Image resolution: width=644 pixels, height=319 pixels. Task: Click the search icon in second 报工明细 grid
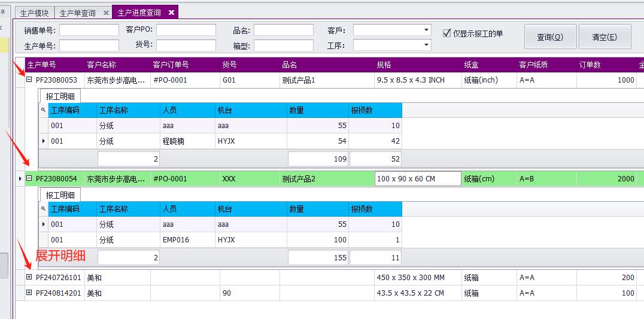(43, 209)
